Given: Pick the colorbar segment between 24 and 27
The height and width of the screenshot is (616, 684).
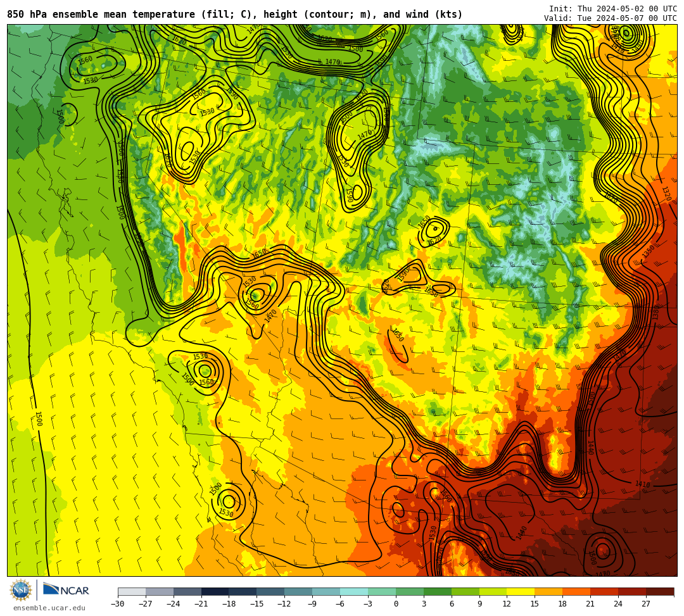Looking at the screenshot, I should (x=633, y=591).
